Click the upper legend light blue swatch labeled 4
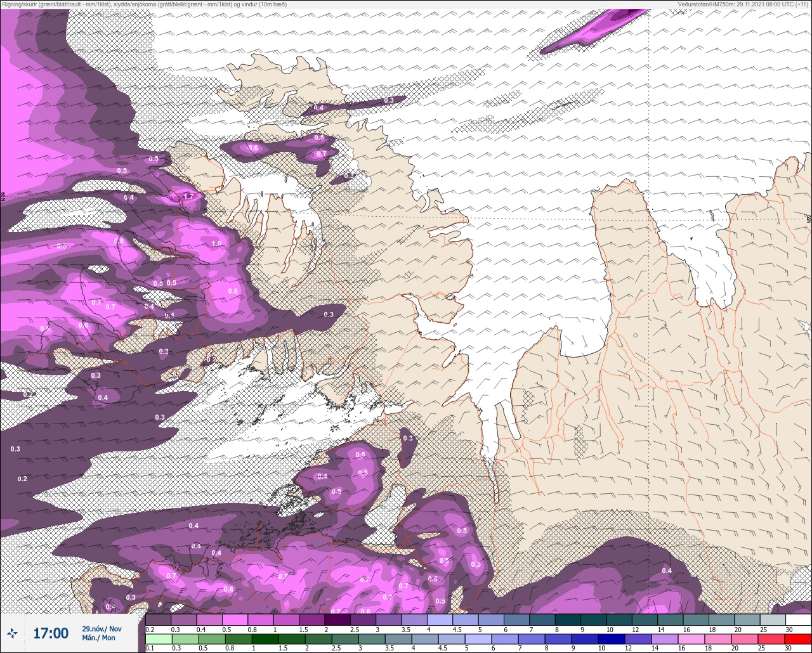Screen dimensions: 812x653 click(x=440, y=619)
